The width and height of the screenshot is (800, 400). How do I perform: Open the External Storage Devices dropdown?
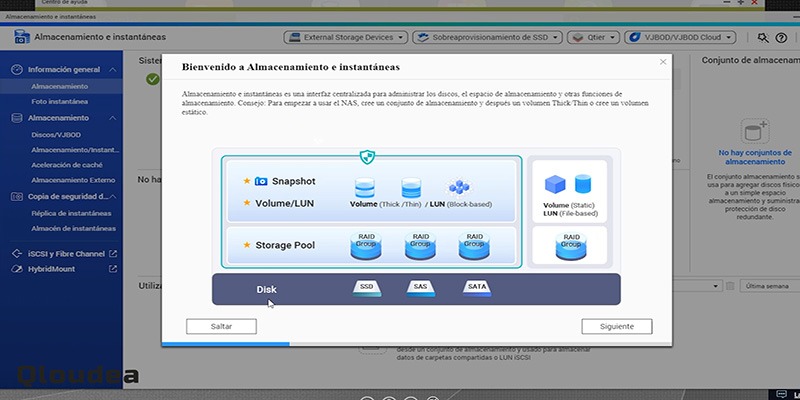pos(345,37)
